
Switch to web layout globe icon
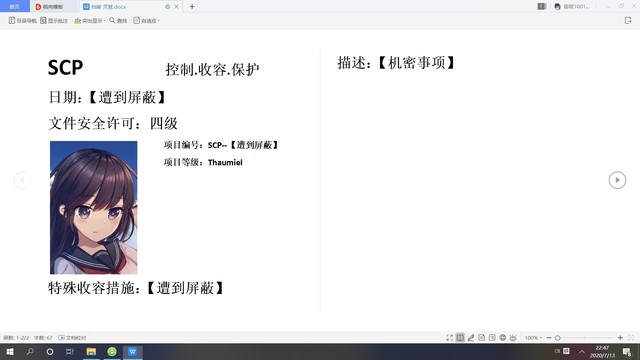pyautogui.click(x=502, y=338)
